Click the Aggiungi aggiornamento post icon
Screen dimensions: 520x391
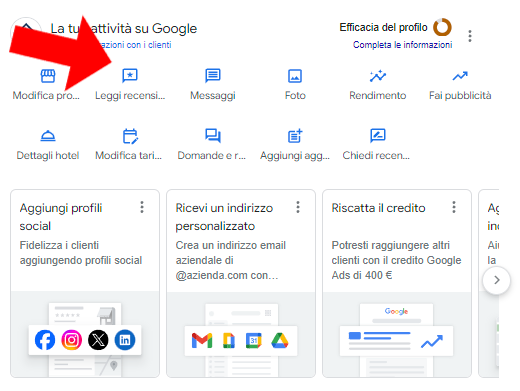coord(295,136)
